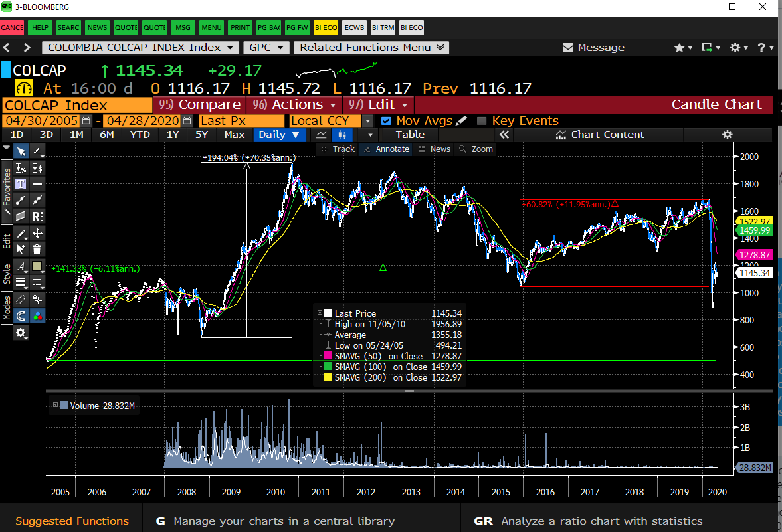This screenshot has width=782, height=532.
Task: Delete annotation with trash can icon
Action: [37, 249]
